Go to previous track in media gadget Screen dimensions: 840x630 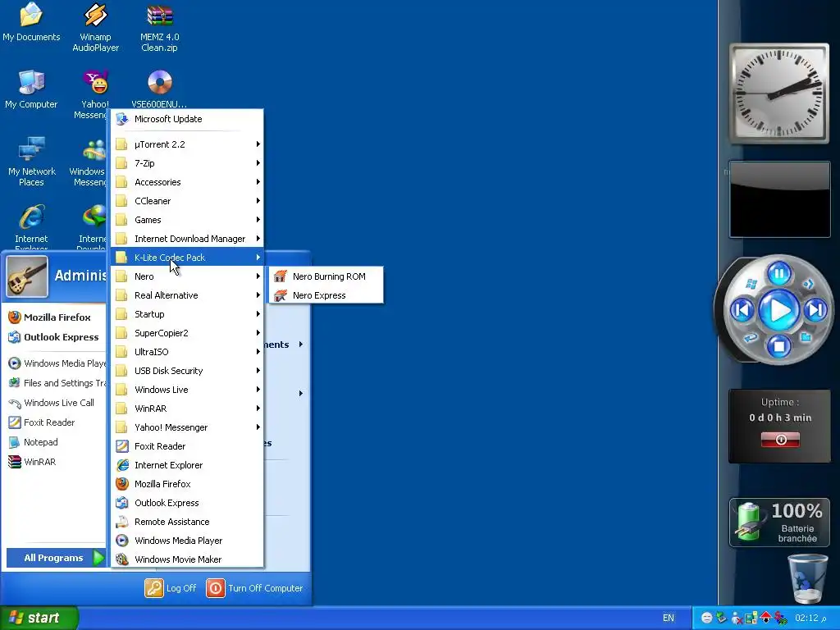click(x=742, y=309)
